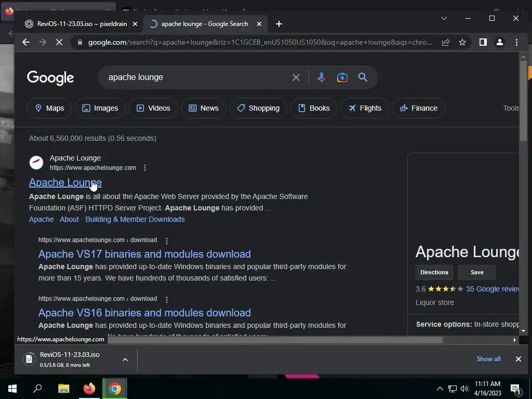Viewport: 532px width, 399px height.
Task: Share this page icon in address bar
Action: pyautogui.click(x=446, y=43)
